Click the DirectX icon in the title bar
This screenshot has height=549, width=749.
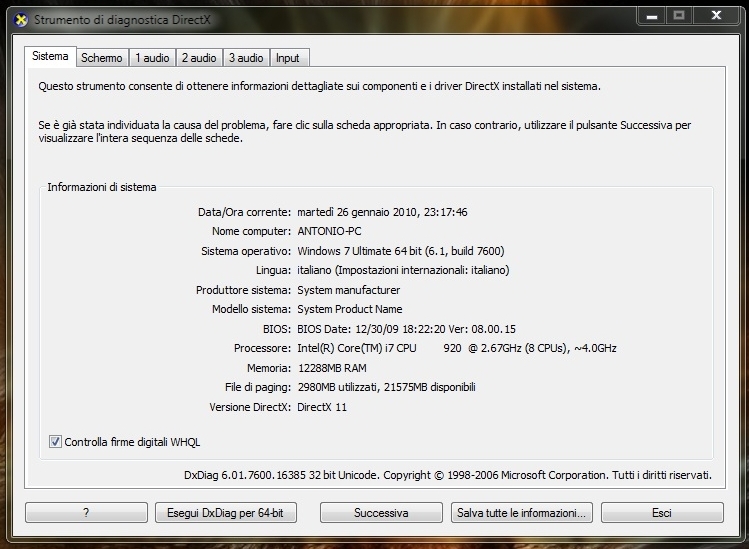click(19, 19)
